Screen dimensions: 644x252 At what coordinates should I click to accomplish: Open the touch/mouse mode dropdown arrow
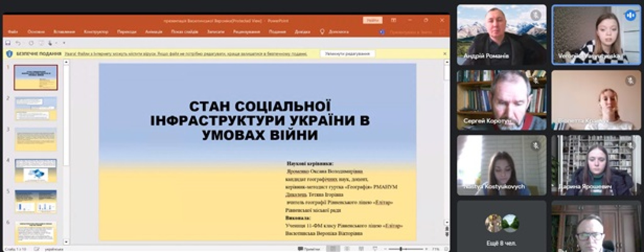coord(56,43)
